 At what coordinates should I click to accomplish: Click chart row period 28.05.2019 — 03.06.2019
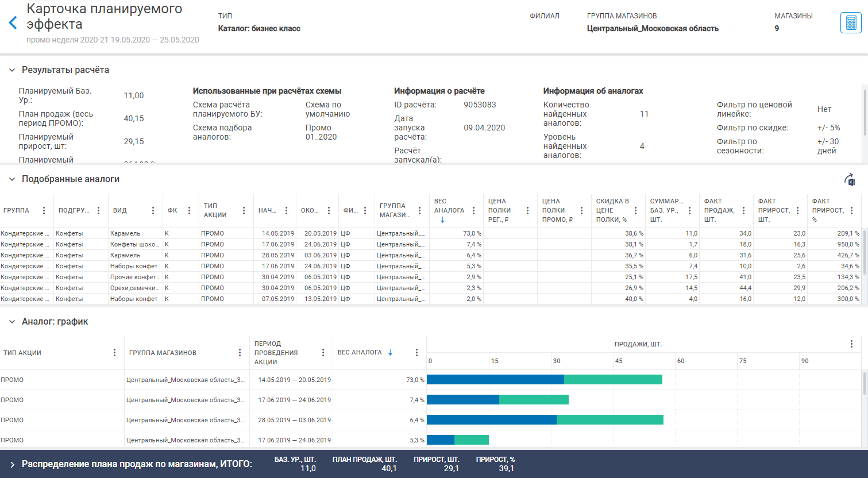(x=294, y=420)
